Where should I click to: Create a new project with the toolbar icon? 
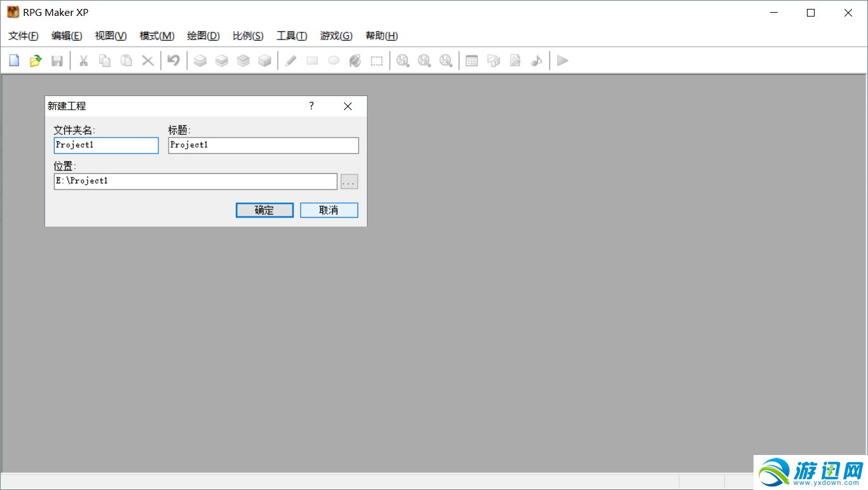pos(14,60)
